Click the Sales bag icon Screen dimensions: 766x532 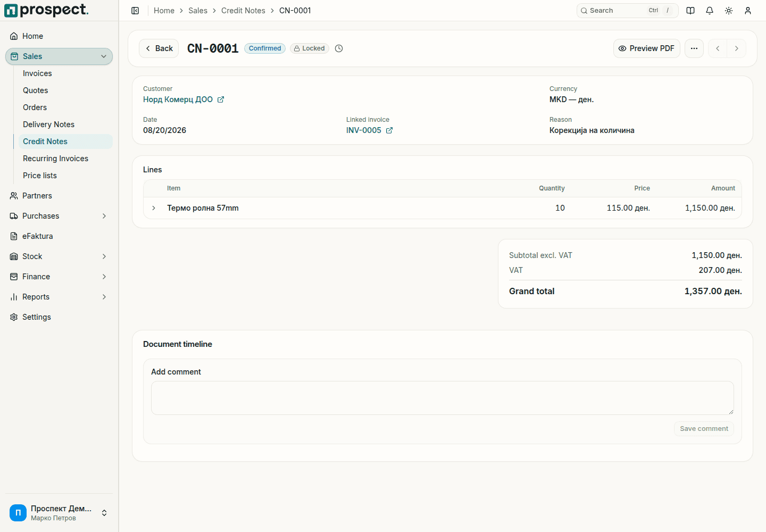point(14,56)
